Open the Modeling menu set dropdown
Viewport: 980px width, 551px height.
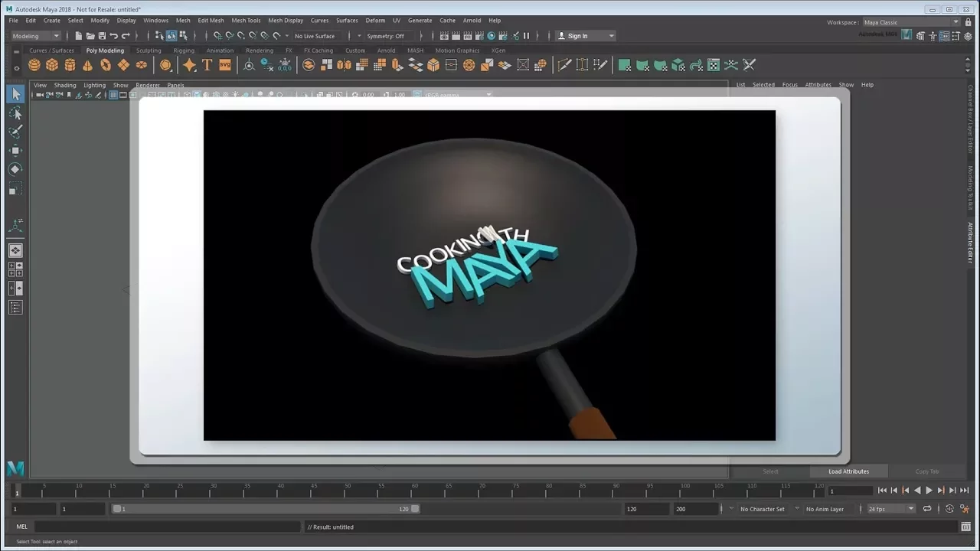pyautogui.click(x=35, y=36)
